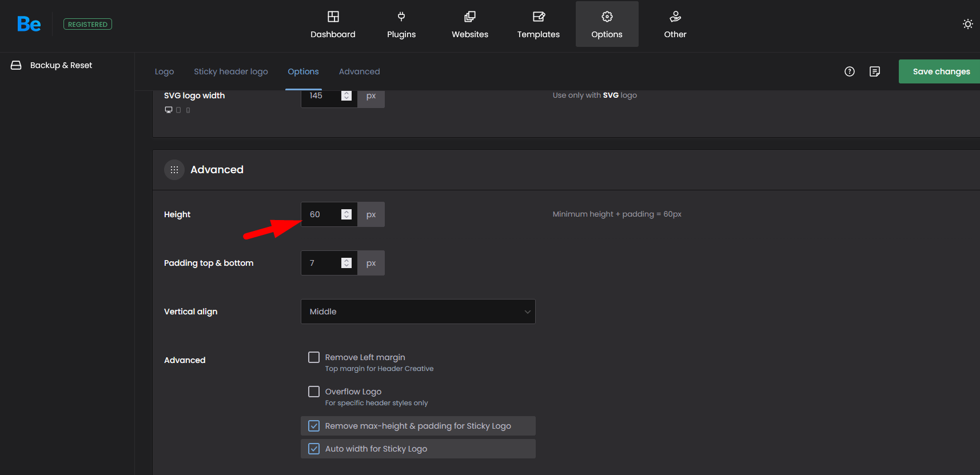Screen dimensions: 980x475
Task: Adjust SVG logo width stepper arrows
Action: [x=346, y=95]
